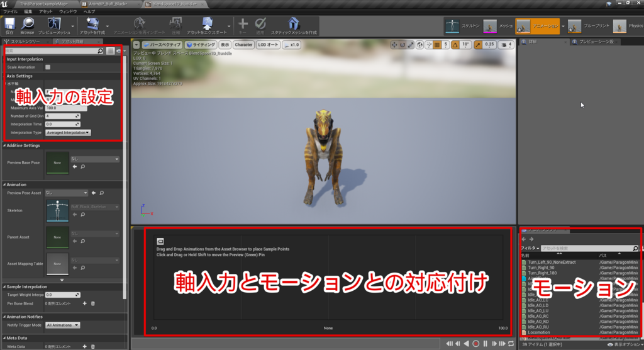Click the surface snapping viewport icon
This screenshot has height=350, width=644.
pyautogui.click(x=429, y=45)
